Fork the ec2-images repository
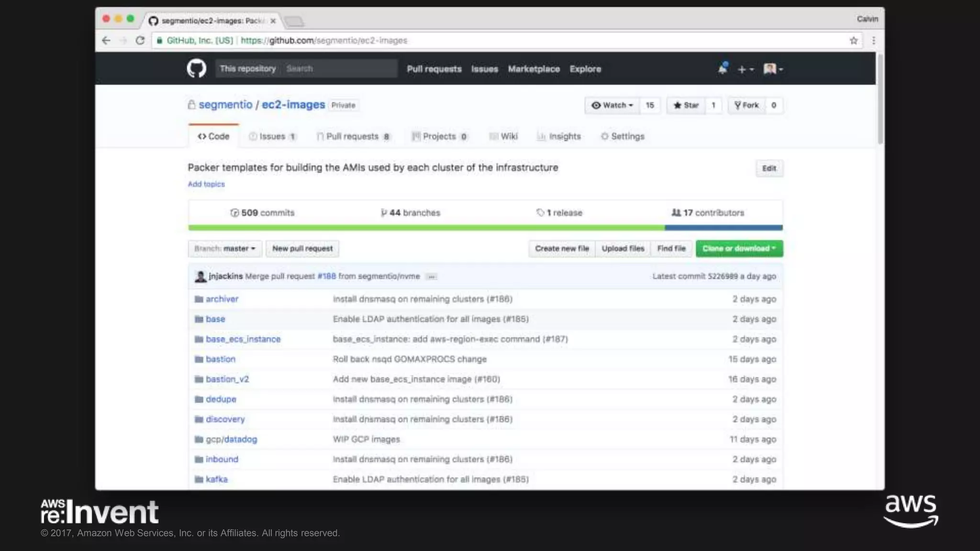Screen dimensions: 980x551 click(746, 105)
